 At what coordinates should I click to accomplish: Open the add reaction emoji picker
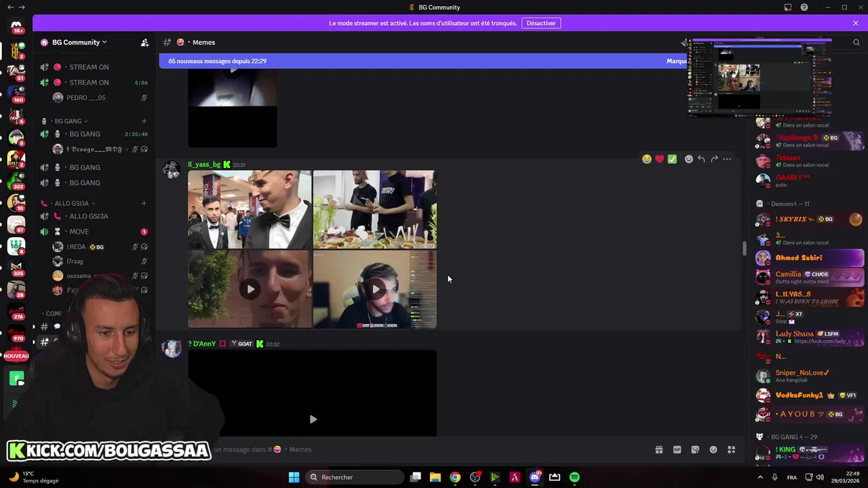click(689, 159)
